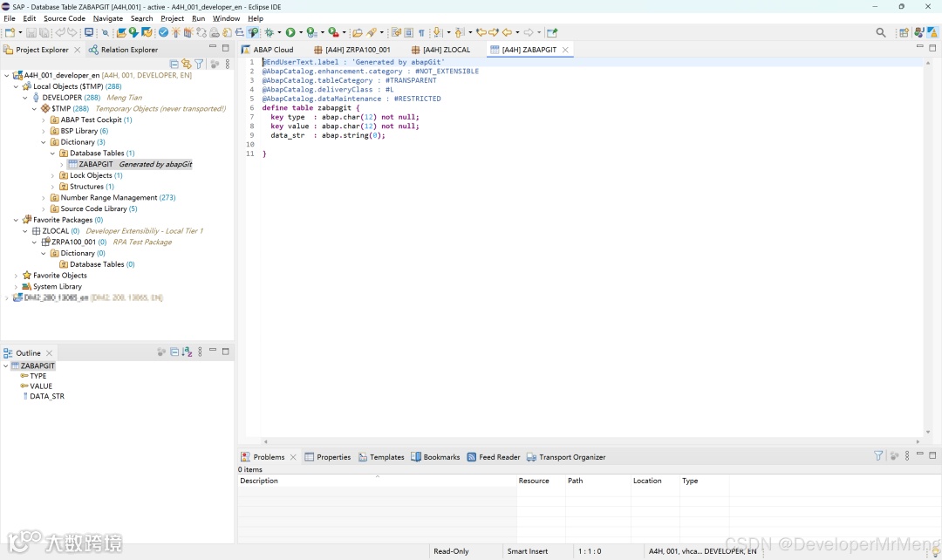Switch to the Relation Explorer tab
This screenshot has height=560, width=942.
[123, 50]
